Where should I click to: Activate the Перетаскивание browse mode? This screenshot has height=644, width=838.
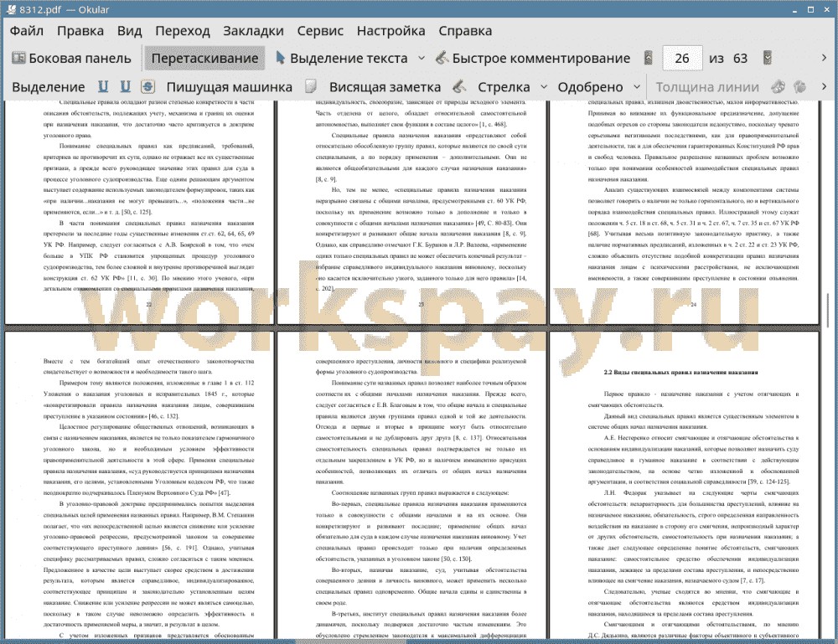tap(204, 59)
